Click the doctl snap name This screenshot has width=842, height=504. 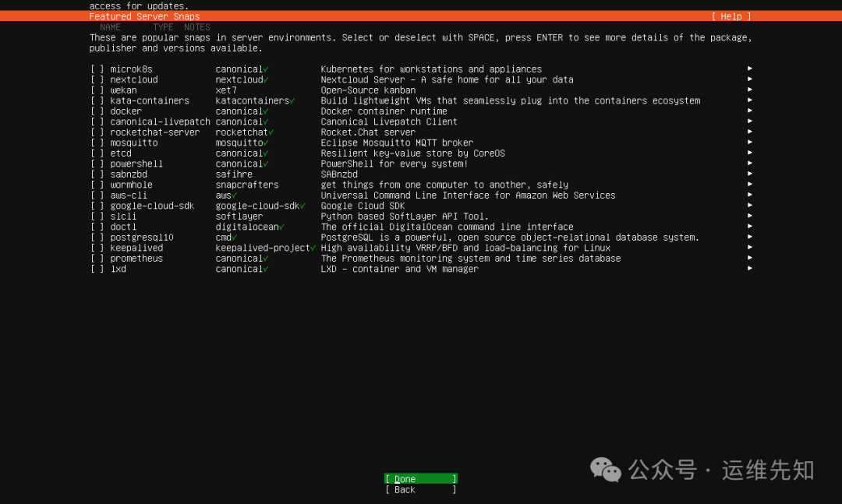[x=123, y=227]
